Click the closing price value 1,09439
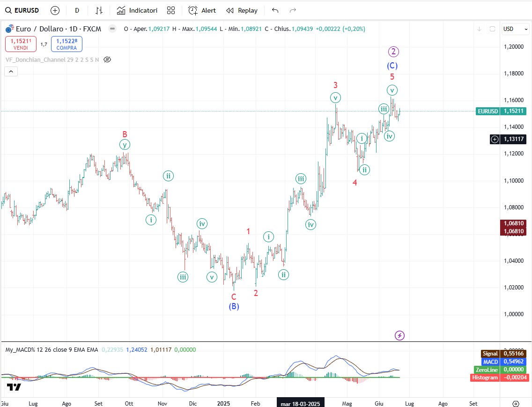The image size is (532, 407). pyautogui.click(x=303, y=29)
